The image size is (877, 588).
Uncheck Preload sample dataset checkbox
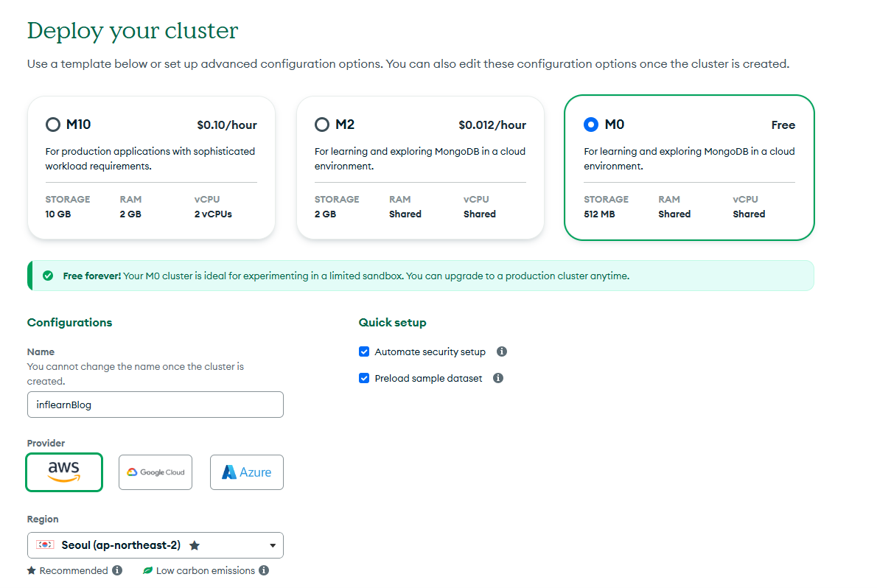(x=364, y=378)
